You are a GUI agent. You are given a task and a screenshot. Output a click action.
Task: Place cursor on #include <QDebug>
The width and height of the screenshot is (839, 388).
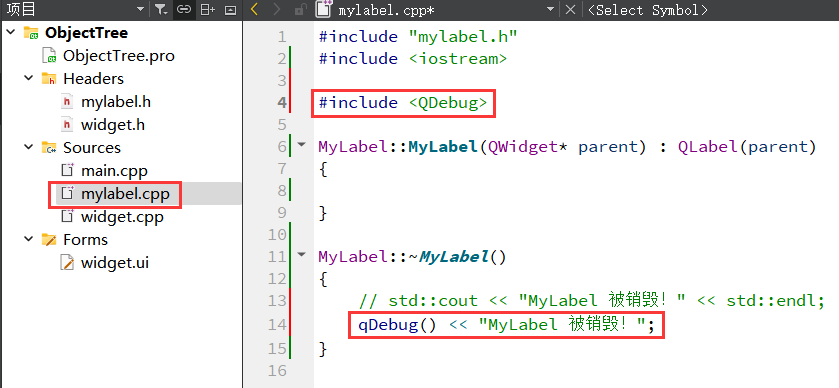403,103
